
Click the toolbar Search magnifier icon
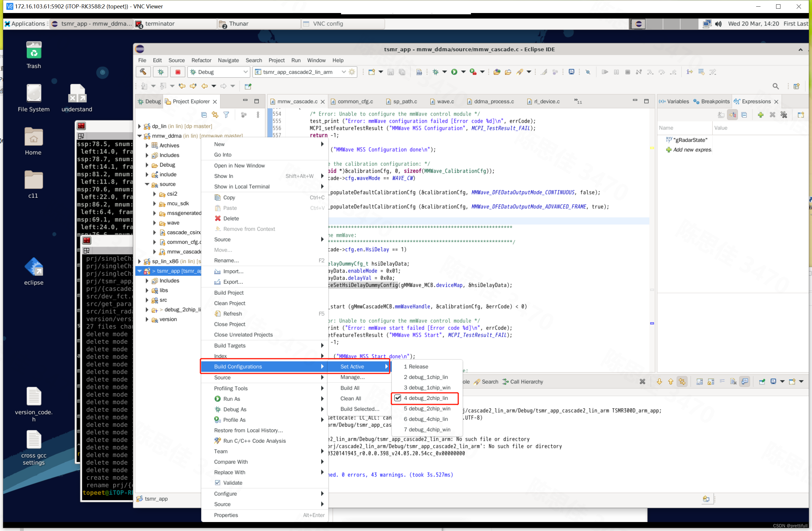pos(776,86)
